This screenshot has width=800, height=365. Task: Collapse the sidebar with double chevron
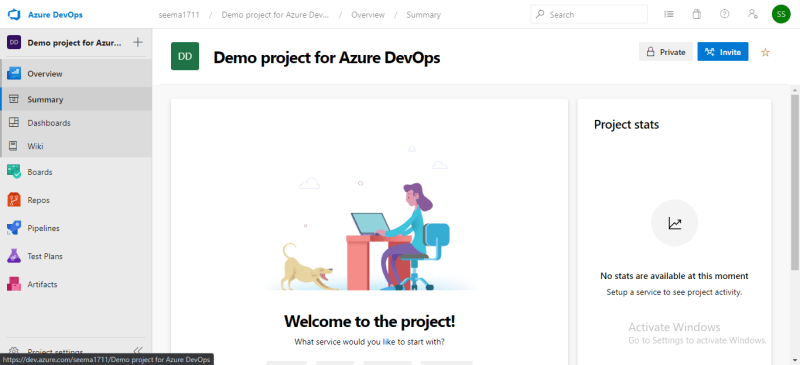[138, 351]
